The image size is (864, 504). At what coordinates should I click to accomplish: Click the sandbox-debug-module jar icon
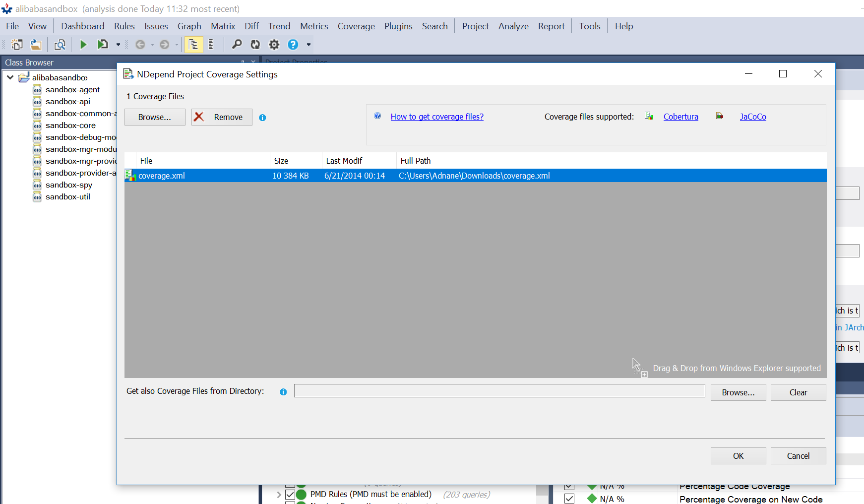37,137
